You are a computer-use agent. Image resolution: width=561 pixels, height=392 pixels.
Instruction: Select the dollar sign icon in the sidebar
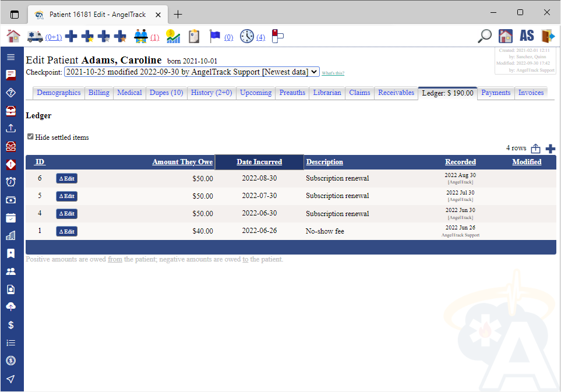click(x=11, y=325)
